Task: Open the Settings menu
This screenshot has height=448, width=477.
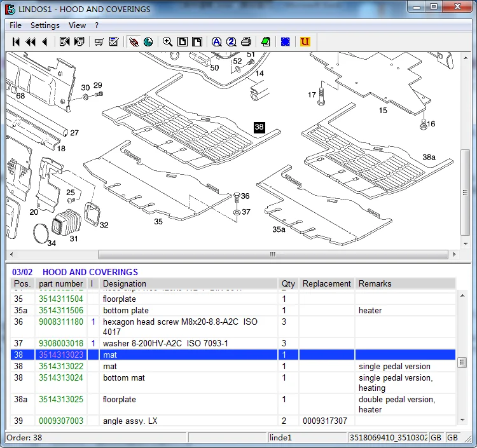Action: pyautogui.click(x=45, y=25)
